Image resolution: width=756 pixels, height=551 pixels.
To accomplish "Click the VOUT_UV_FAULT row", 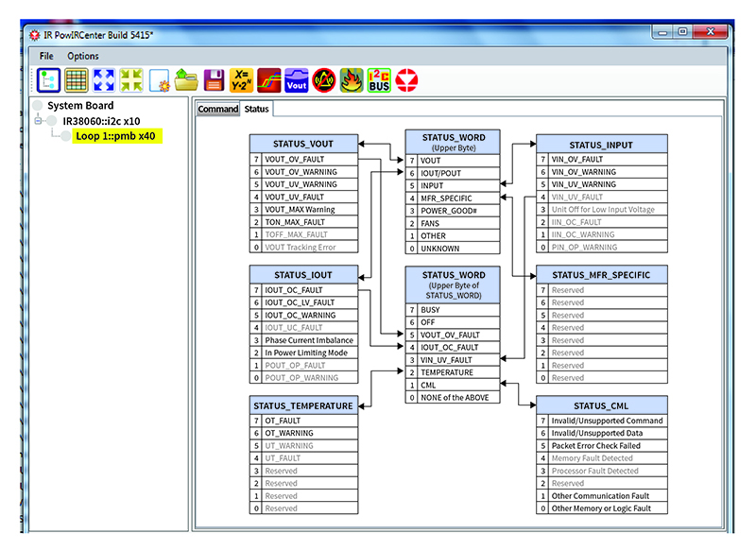I will (x=303, y=197).
